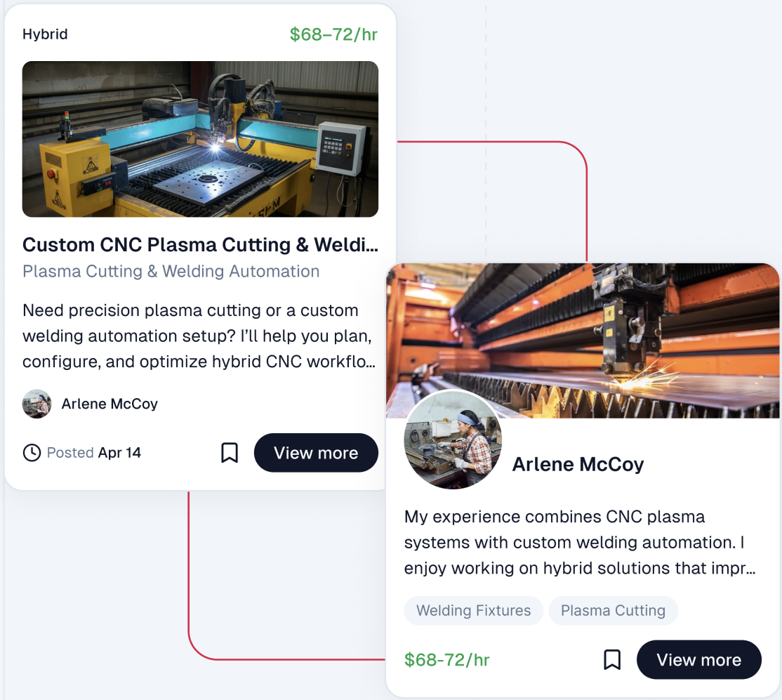Bookmark Arlene McCoy's profile card
Image resolution: width=782 pixels, height=700 pixels.
pos(612,660)
